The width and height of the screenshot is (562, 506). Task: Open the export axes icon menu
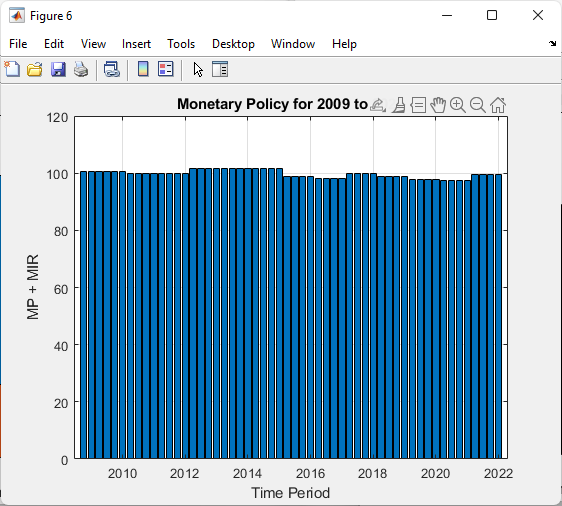(378, 105)
